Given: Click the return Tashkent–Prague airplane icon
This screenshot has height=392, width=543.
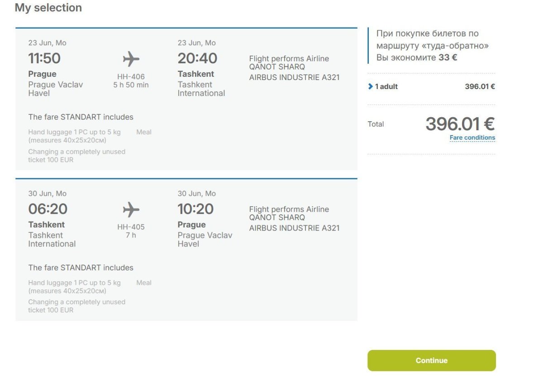Looking at the screenshot, I should coord(131,209).
